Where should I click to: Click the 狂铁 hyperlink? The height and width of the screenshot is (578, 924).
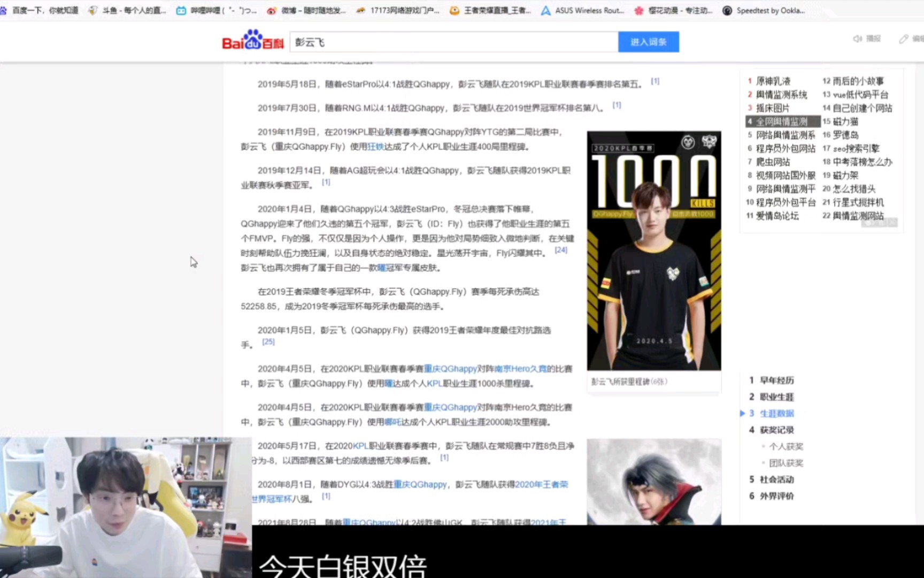tap(375, 147)
